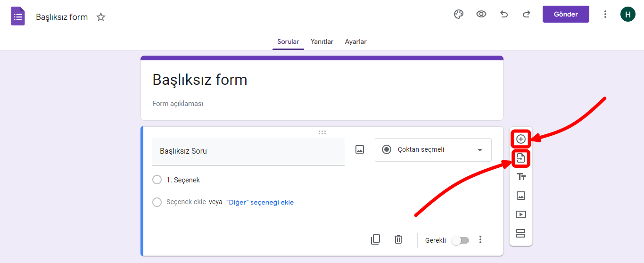
Task: Switch to the Yanıtlar tab
Action: pyautogui.click(x=322, y=41)
